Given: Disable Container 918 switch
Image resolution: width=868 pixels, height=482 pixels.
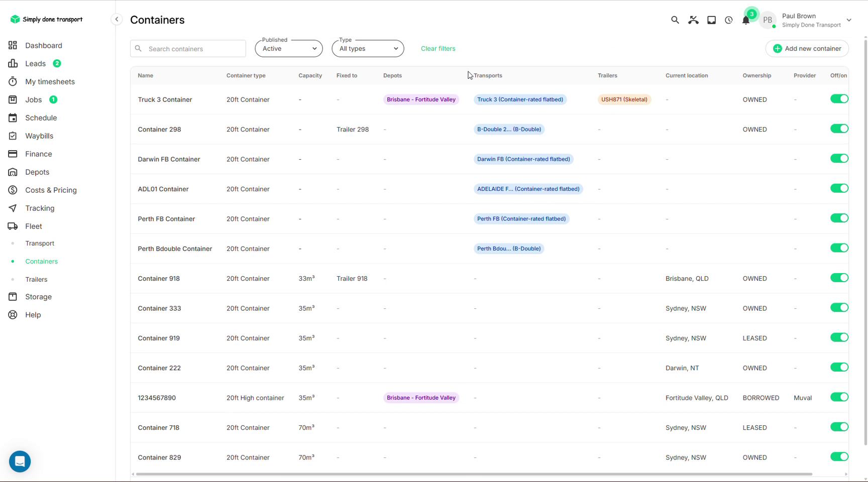Looking at the screenshot, I should point(839,278).
